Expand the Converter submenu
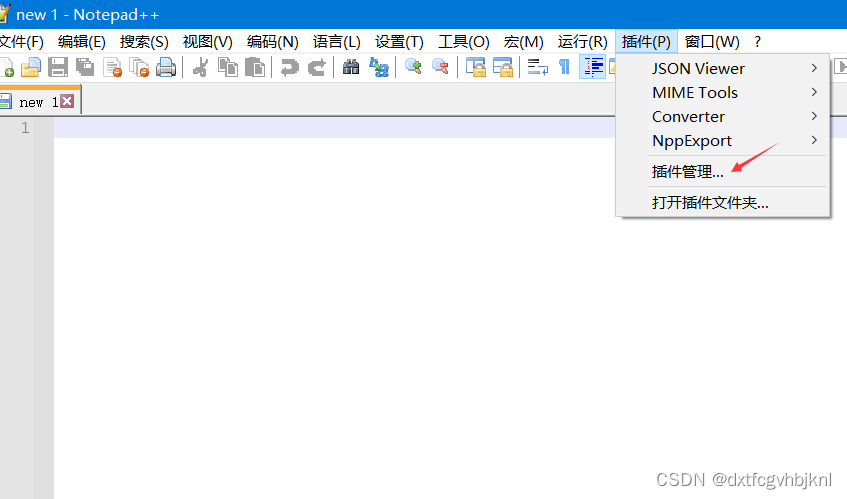847x499 pixels. (722, 117)
